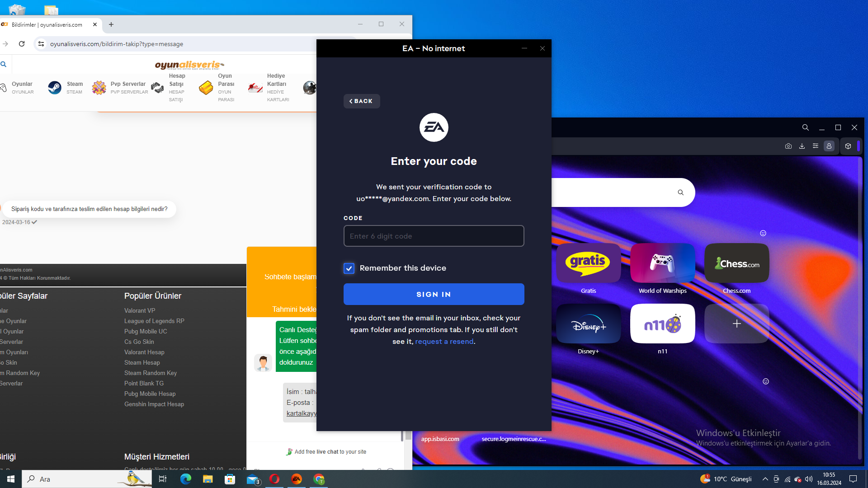Click the Sipariş kodu message bubble

(x=89, y=209)
